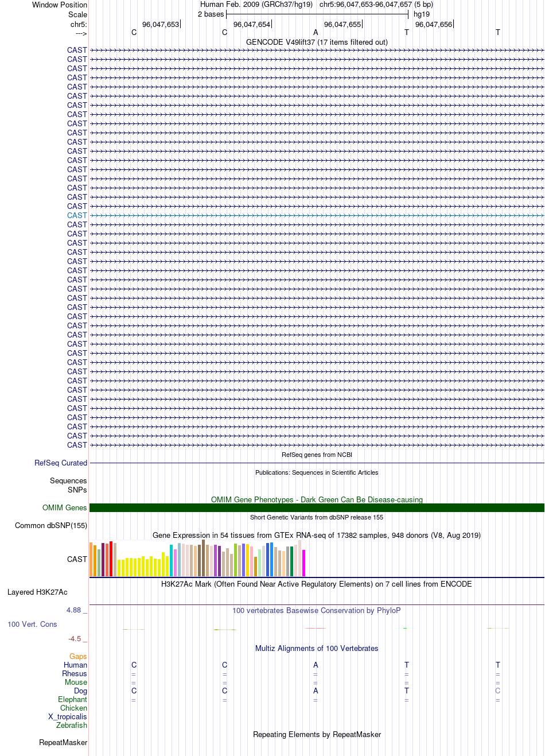Click the X_tropicalis alignment row label

tap(68, 716)
